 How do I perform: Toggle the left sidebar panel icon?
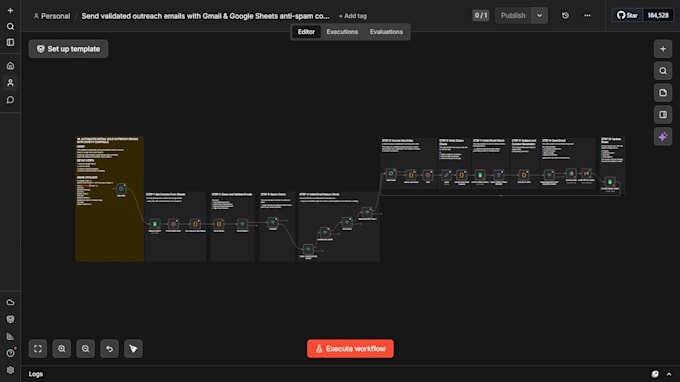pyautogui.click(x=10, y=42)
